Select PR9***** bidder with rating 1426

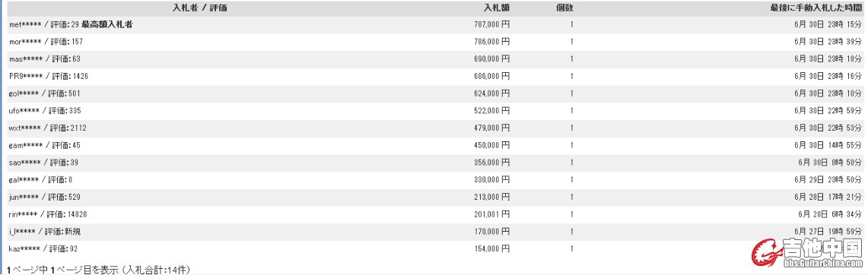tap(48, 77)
